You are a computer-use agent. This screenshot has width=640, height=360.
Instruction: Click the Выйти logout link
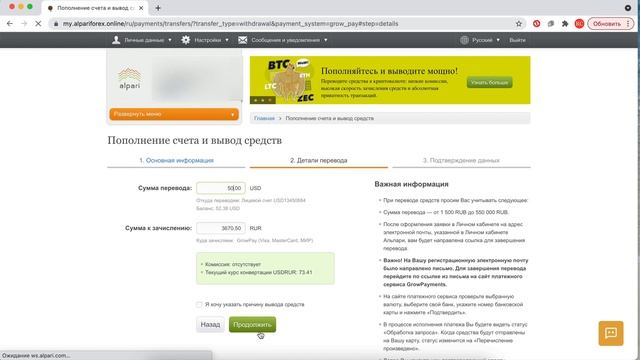(x=517, y=40)
